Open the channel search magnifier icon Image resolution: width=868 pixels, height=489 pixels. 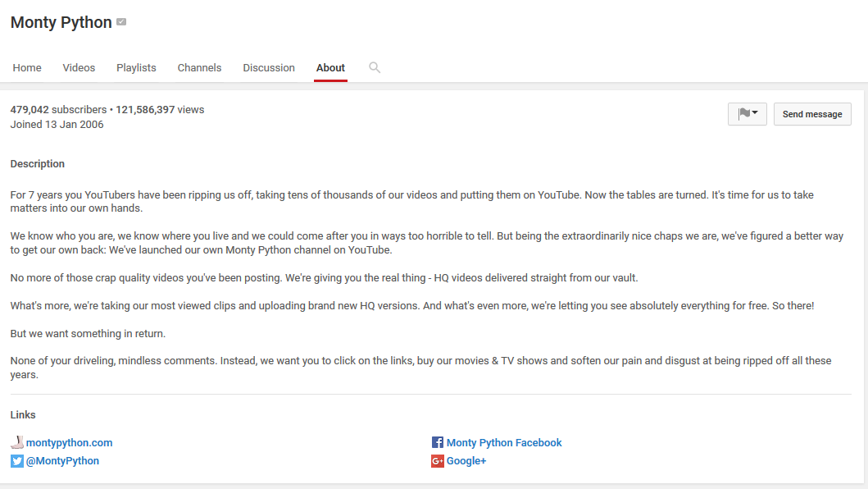pos(375,67)
